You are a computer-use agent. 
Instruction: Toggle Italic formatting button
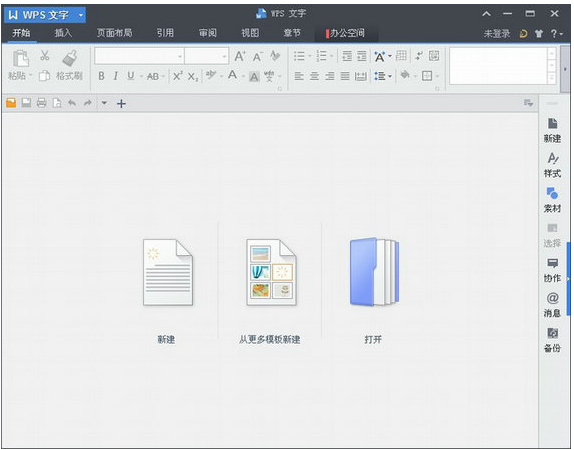click(x=116, y=76)
